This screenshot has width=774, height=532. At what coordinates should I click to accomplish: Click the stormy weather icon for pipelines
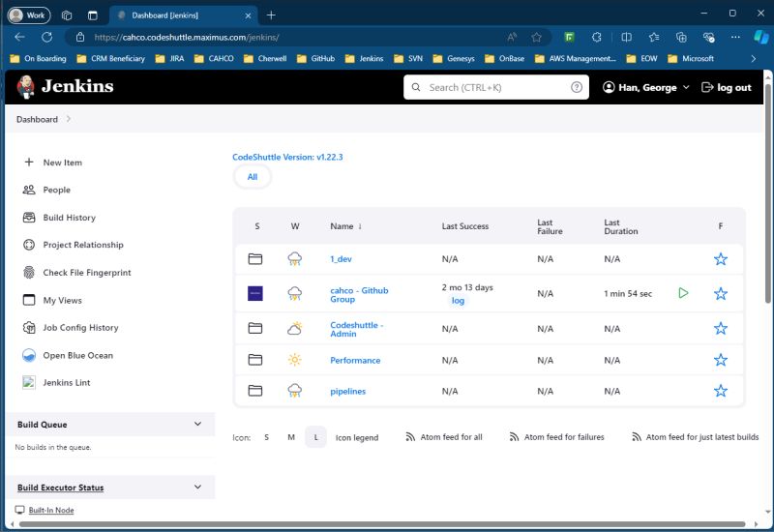[295, 391]
